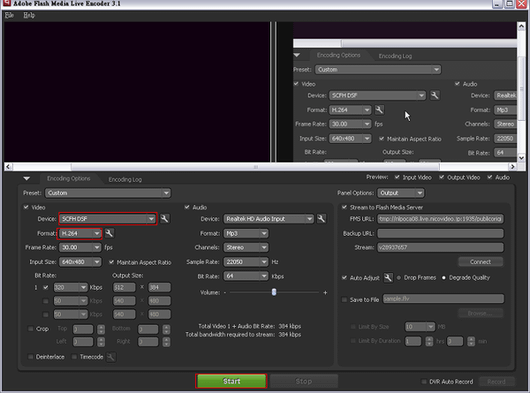Viewport: 530px width, 393px height.
Task: Toggle the Video checkbox
Action: 26,207
